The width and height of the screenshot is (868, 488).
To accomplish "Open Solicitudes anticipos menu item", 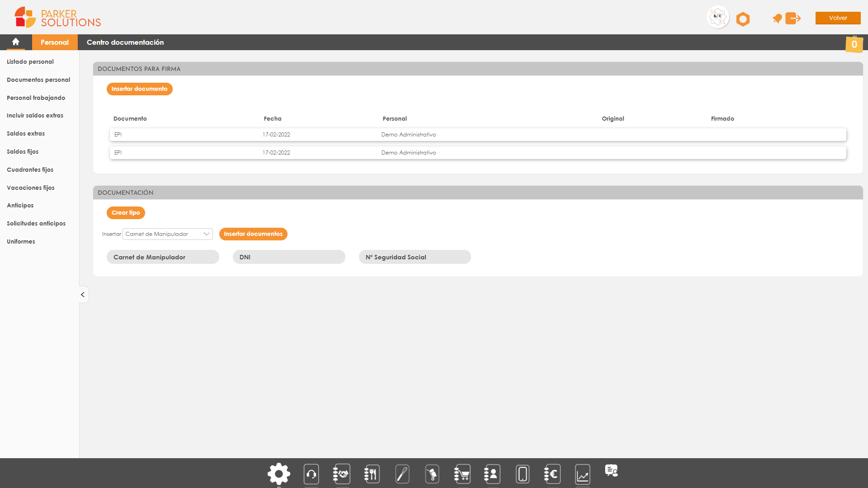I will pyautogui.click(x=36, y=224).
